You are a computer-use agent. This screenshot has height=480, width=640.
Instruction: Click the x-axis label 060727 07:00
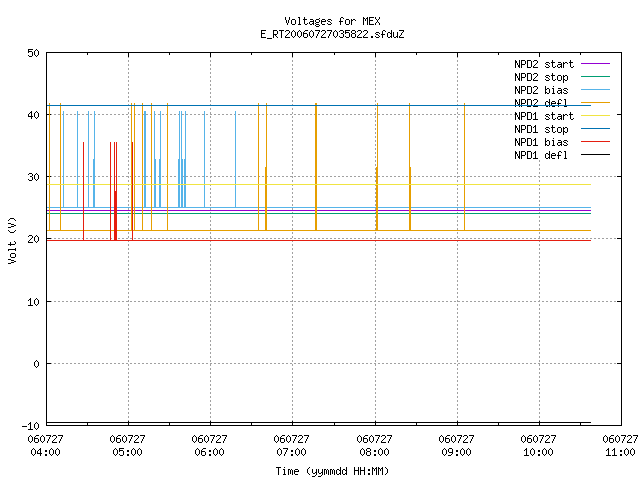click(291, 446)
